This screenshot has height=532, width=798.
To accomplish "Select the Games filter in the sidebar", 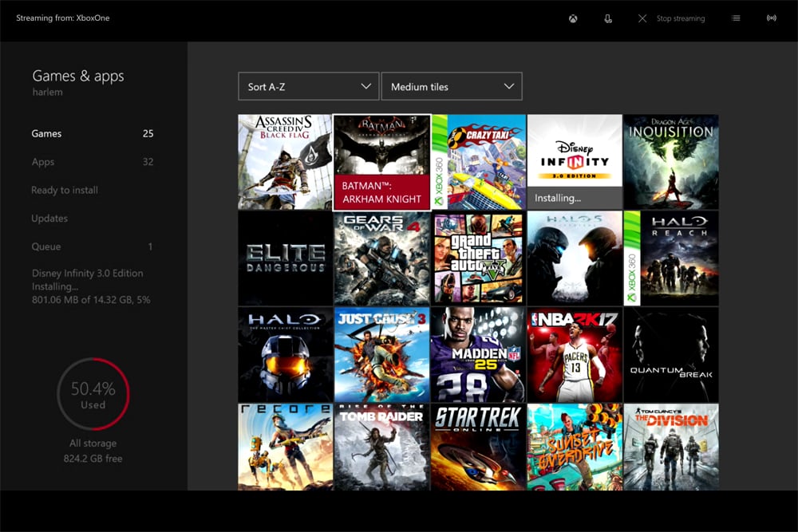I will coord(45,133).
